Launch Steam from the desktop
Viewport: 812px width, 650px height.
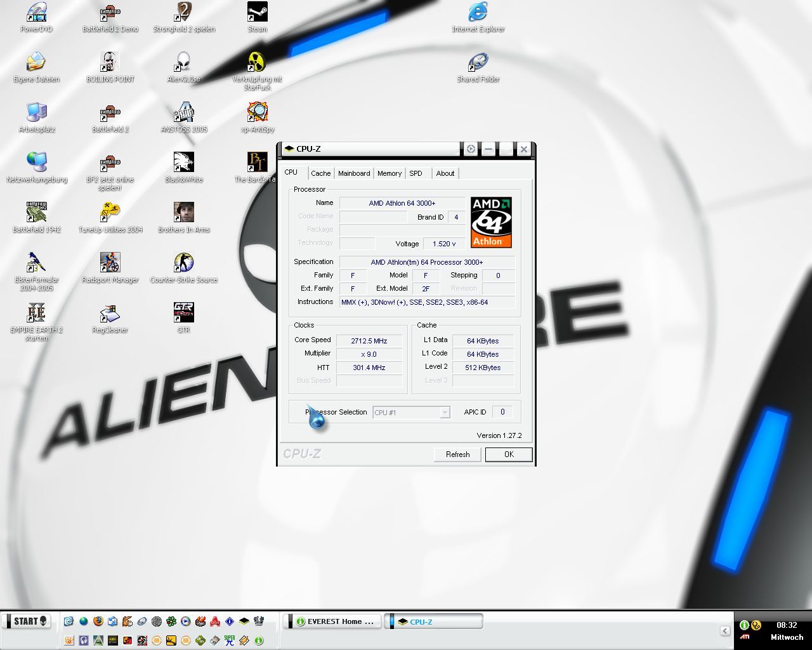(x=257, y=13)
